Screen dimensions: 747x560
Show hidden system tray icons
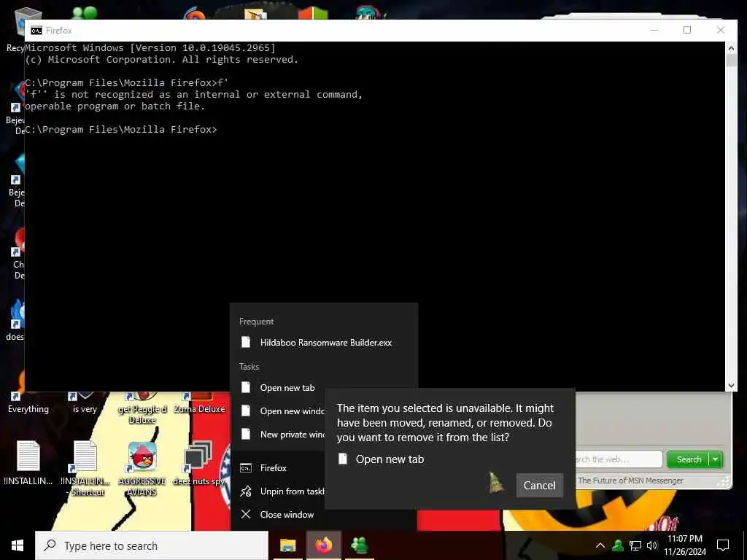tap(600, 545)
